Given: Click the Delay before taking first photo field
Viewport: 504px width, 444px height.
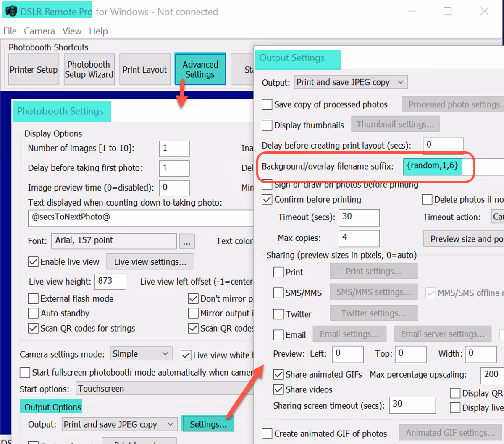Looking at the screenshot, I should coord(174,168).
